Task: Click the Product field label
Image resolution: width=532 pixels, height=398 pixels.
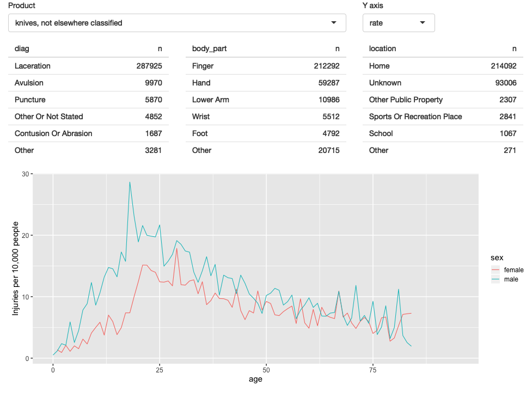Action: tap(22, 5)
